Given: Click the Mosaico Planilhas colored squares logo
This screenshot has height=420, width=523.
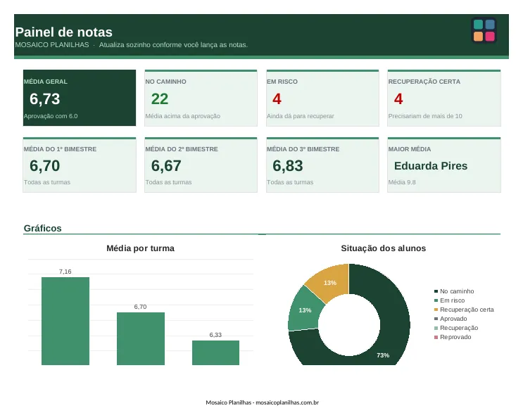Looking at the screenshot, I should point(484,30).
